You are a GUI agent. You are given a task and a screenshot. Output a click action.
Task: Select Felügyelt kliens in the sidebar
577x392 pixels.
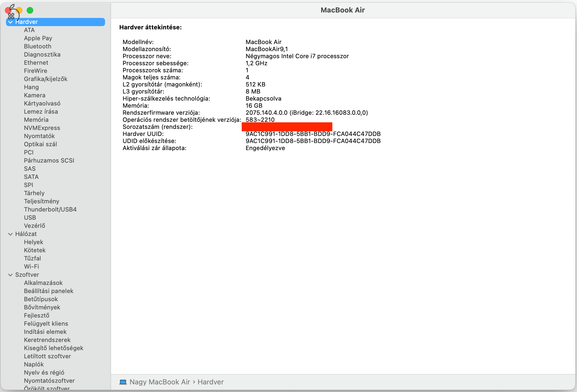point(46,324)
